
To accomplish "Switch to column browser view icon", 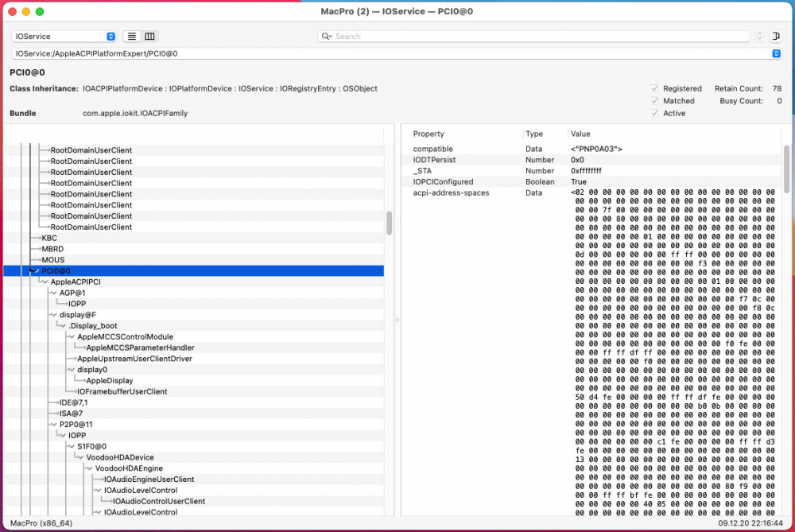I will 149,37.
